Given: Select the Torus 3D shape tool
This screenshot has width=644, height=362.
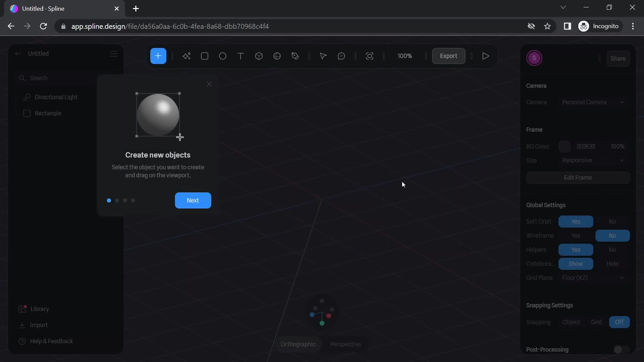Looking at the screenshot, I should click(276, 56).
